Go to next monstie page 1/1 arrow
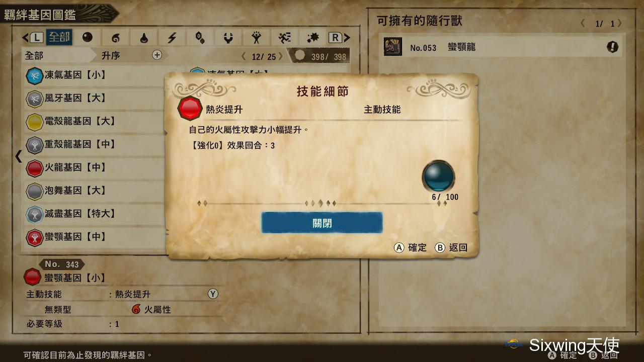Image resolution: width=644 pixels, height=362 pixels. [x=620, y=23]
